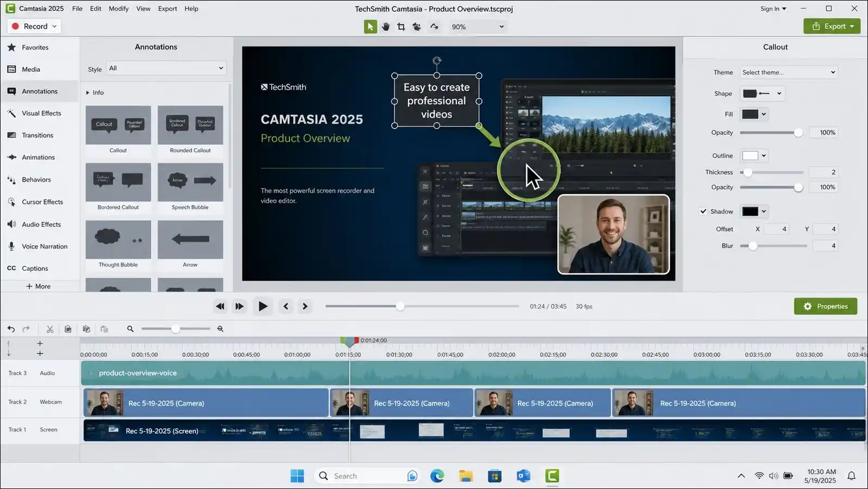The image size is (868, 489).
Task: Open the Style dropdown set to All
Action: tap(166, 68)
